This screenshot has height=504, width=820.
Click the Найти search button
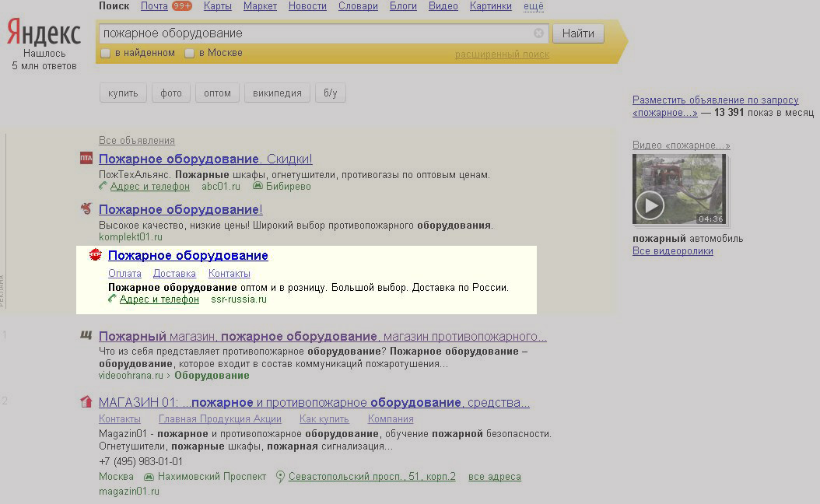coord(578,33)
